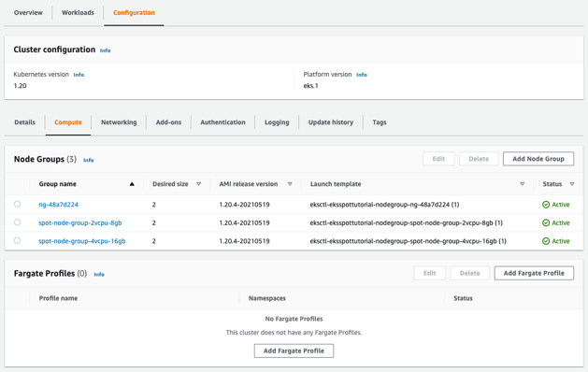The width and height of the screenshot is (588, 372).
Task: Click Edit button in Node Groups
Action: 438,159
